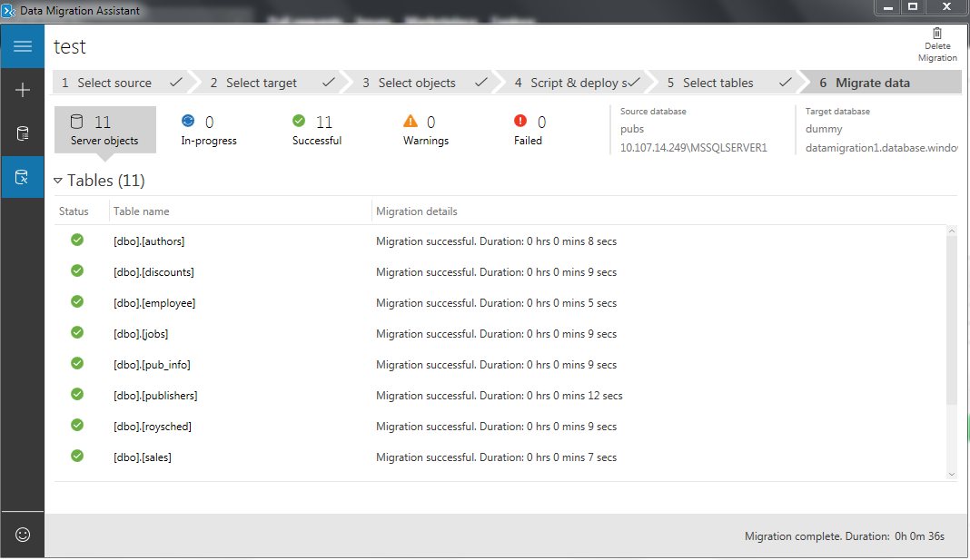Image resolution: width=970 pixels, height=560 pixels.
Task: Click sales migration detail with 7 secs
Action: coord(496,457)
